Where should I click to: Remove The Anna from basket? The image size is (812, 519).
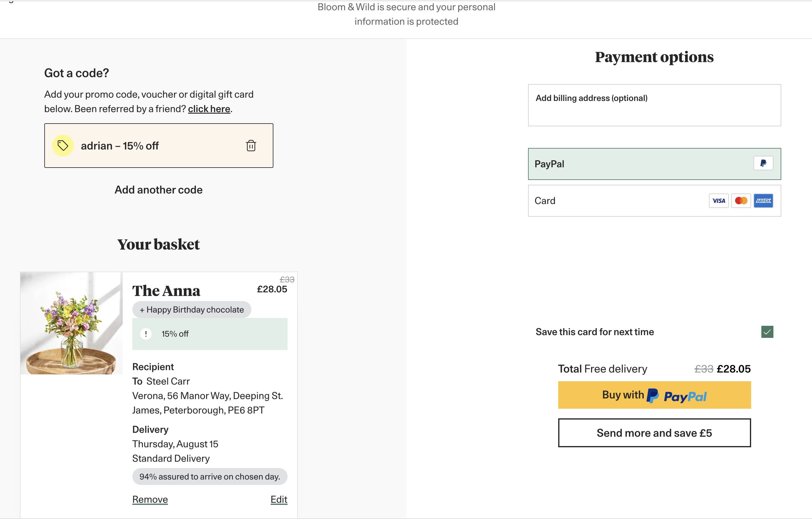coord(150,499)
